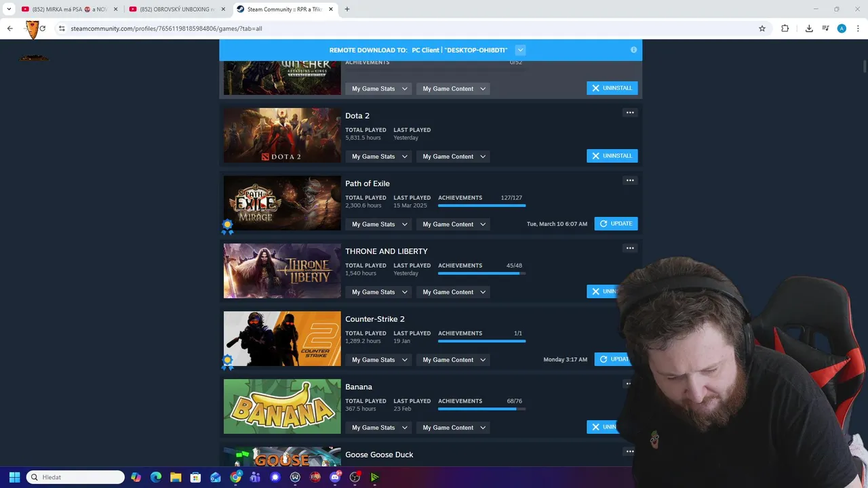Image resolution: width=868 pixels, height=488 pixels.
Task: Click the Dota 2 game thumbnail
Action: (x=282, y=136)
